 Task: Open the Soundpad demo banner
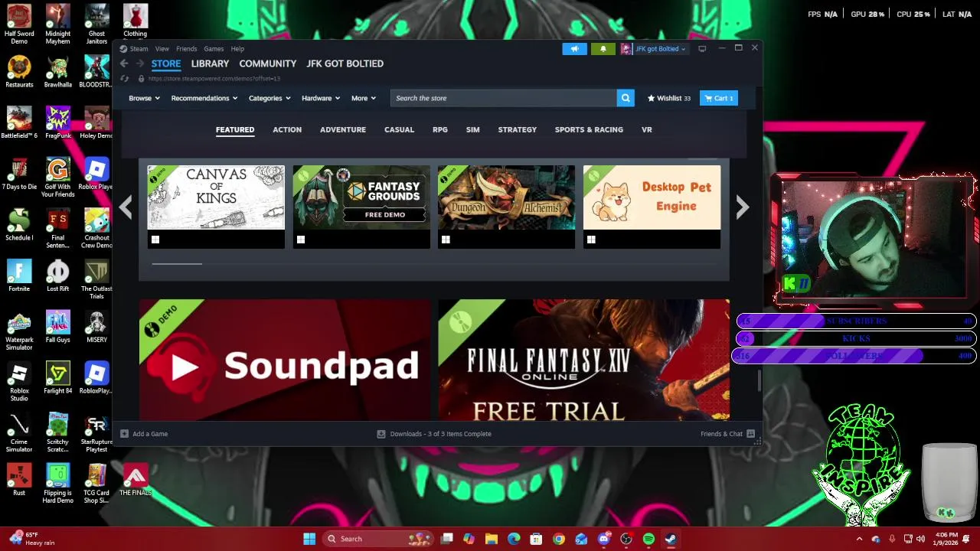point(285,360)
